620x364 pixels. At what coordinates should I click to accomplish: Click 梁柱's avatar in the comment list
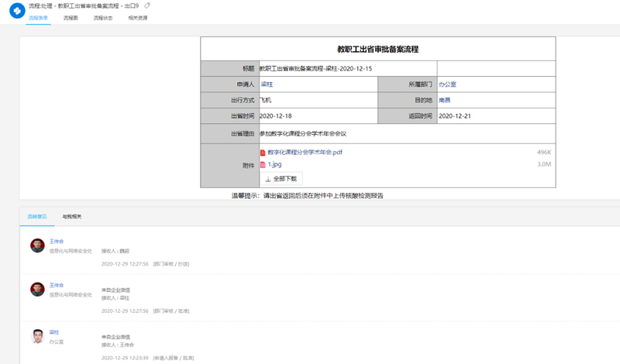coord(37,336)
